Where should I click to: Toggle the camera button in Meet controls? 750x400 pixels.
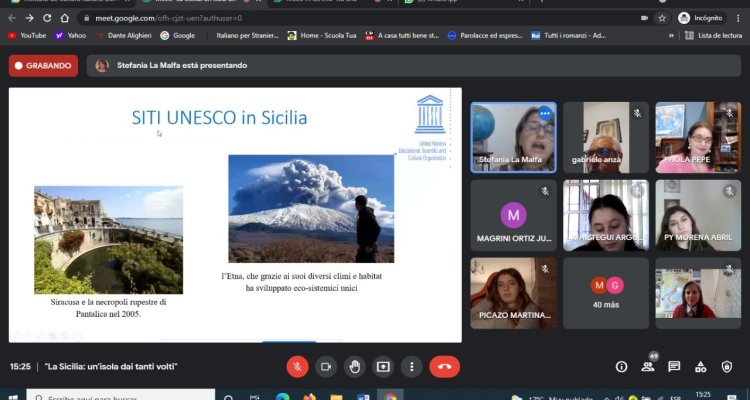point(326,367)
